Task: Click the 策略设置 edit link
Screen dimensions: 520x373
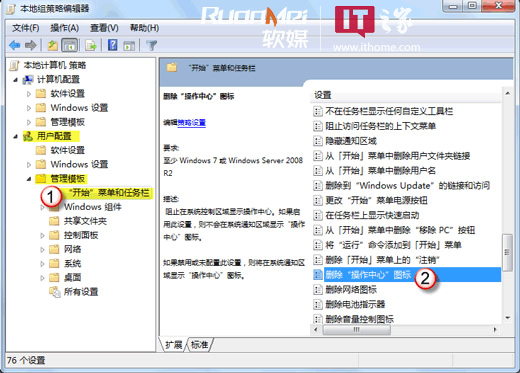Action: coord(192,123)
